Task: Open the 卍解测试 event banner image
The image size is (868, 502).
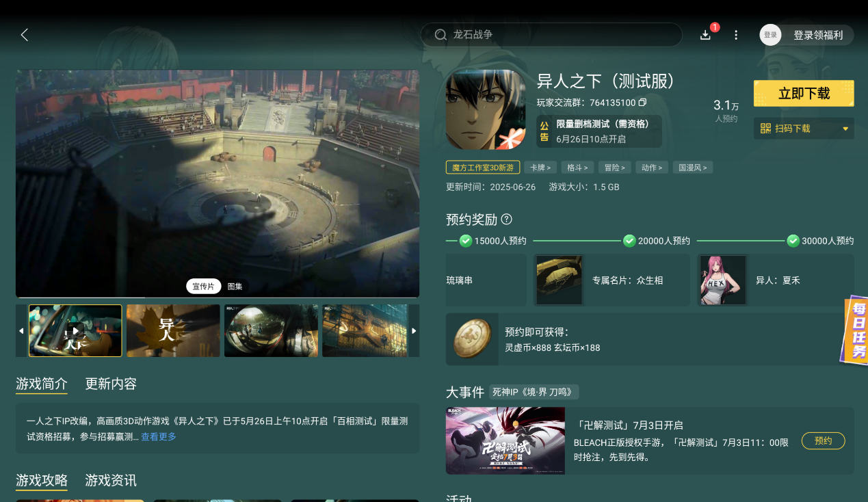Action: 505,441
